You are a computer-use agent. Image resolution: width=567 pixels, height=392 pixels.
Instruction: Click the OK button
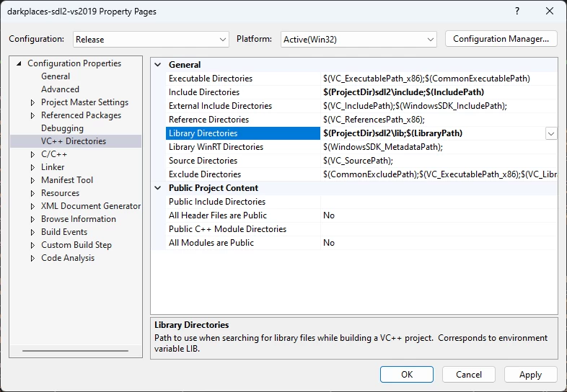pos(406,374)
